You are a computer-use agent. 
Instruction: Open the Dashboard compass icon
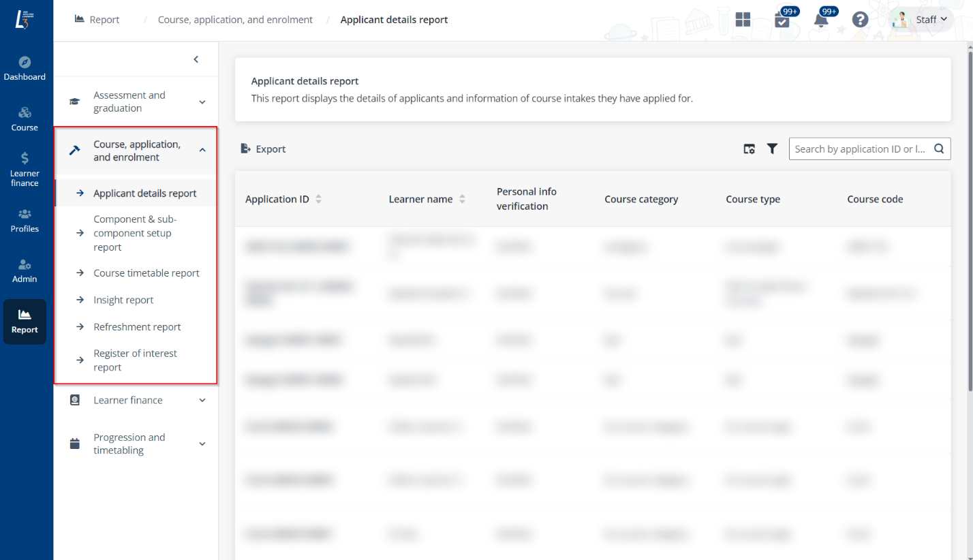coord(25,63)
